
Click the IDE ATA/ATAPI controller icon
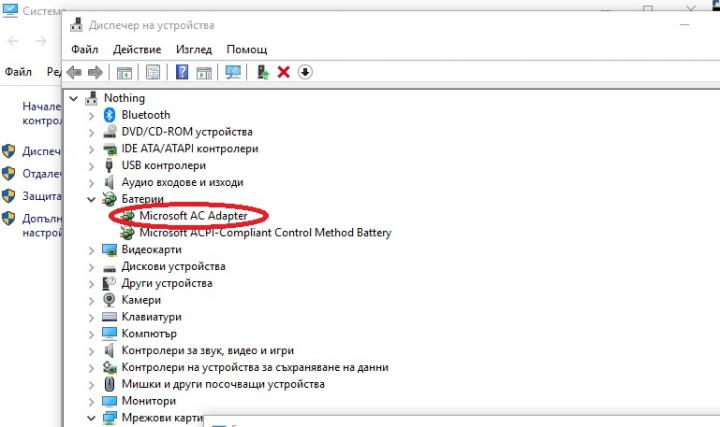[x=110, y=149]
